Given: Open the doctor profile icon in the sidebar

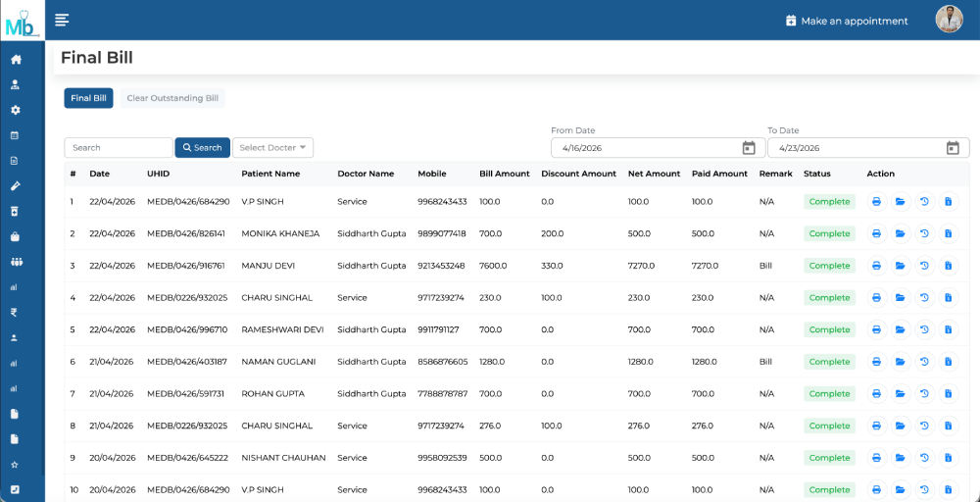Looking at the screenshot, I should (16, 84).
